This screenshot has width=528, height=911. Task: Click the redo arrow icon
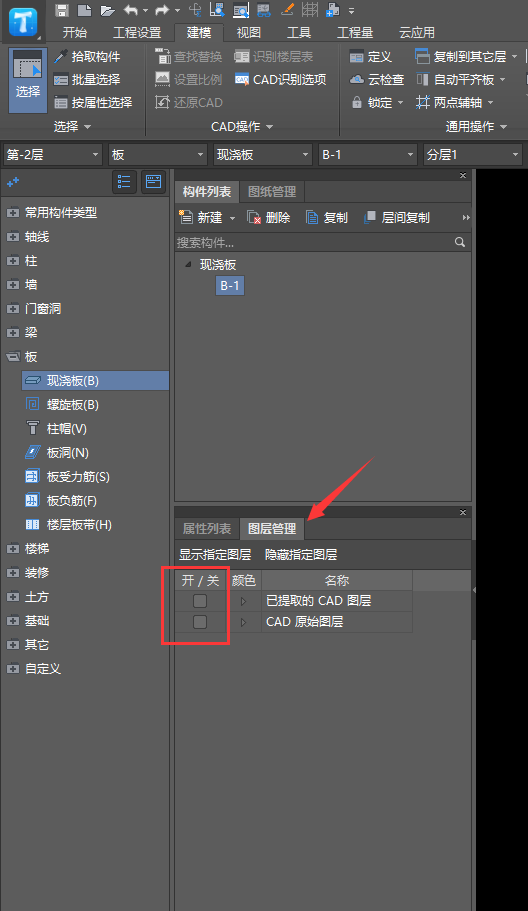[161, 10]
